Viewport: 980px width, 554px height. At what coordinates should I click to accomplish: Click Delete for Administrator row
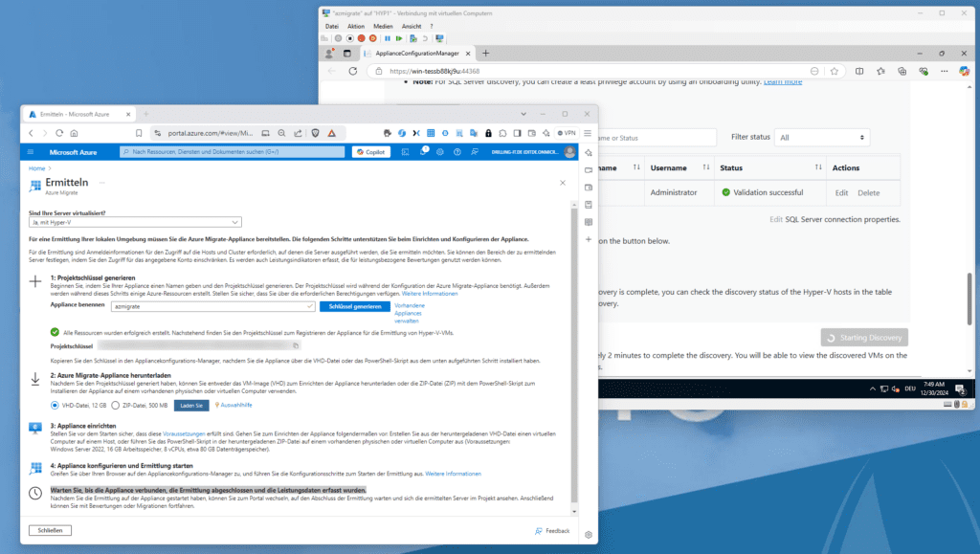click(x=868, y=193)
